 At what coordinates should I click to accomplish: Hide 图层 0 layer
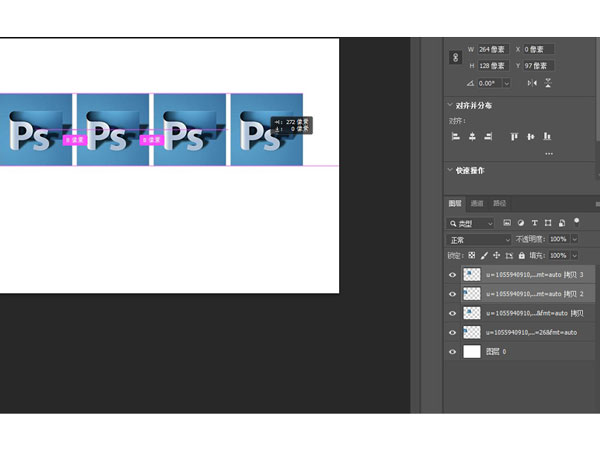click(x=452, y=351)
